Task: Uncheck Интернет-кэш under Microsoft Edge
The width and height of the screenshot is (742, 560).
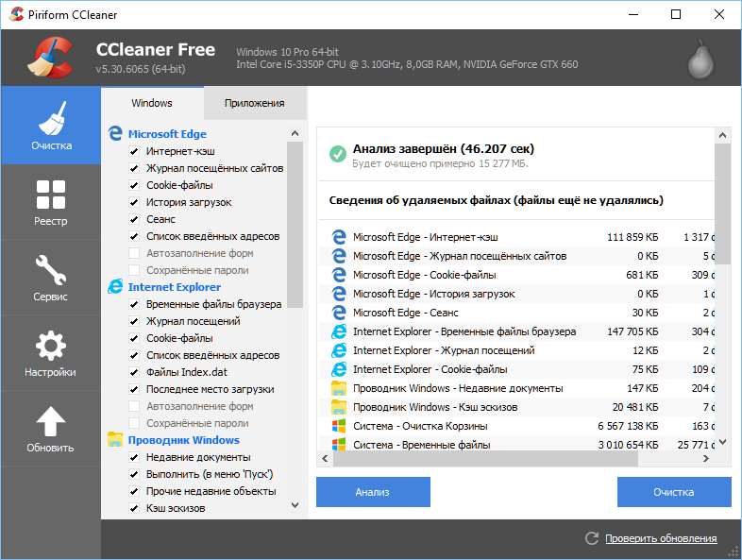Action: (135, 151)
